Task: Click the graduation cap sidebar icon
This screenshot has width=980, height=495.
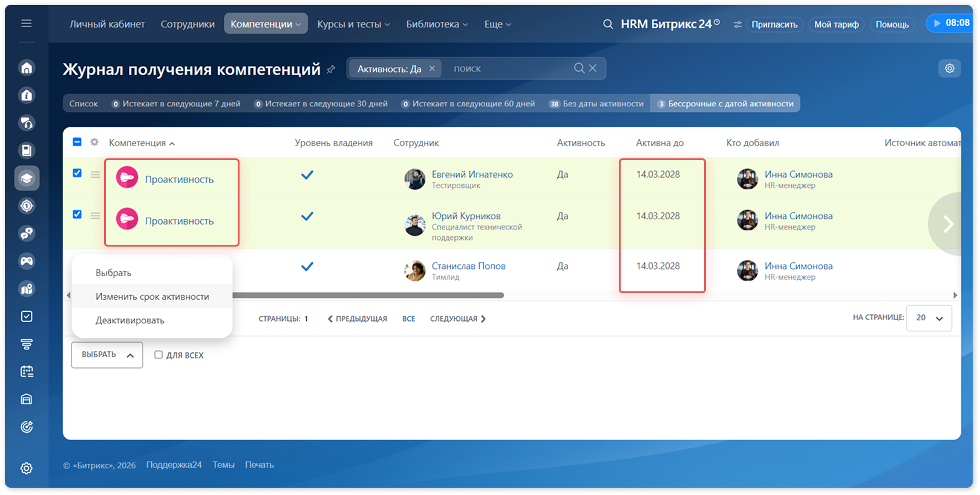Action: click(27, 178)
